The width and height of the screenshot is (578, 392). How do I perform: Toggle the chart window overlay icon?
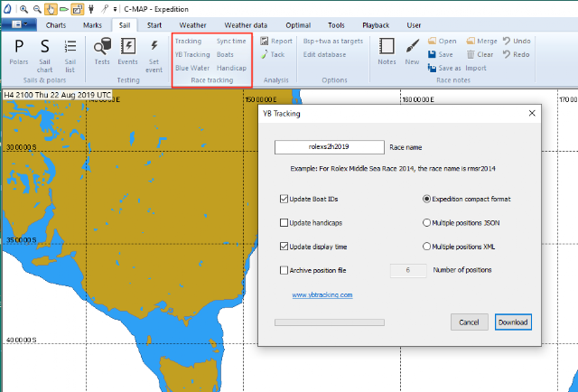coord(78,9)
